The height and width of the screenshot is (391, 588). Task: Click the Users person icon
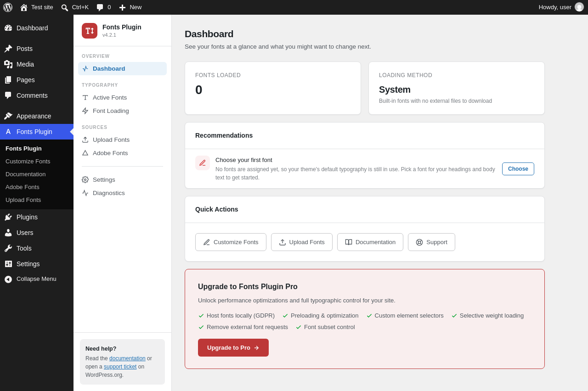coord(8,233)
